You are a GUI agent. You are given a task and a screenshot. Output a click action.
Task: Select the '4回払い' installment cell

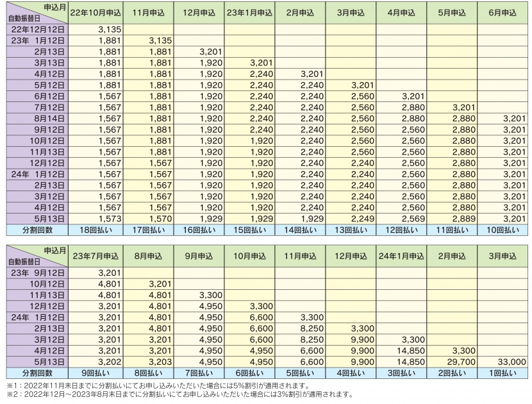point(351,373)
